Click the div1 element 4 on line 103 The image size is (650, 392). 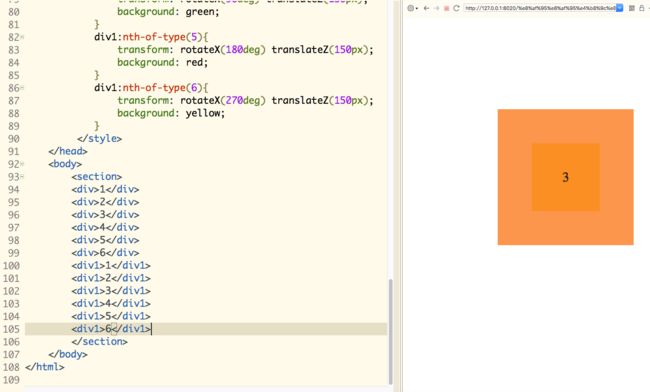(x=111, y=304)
